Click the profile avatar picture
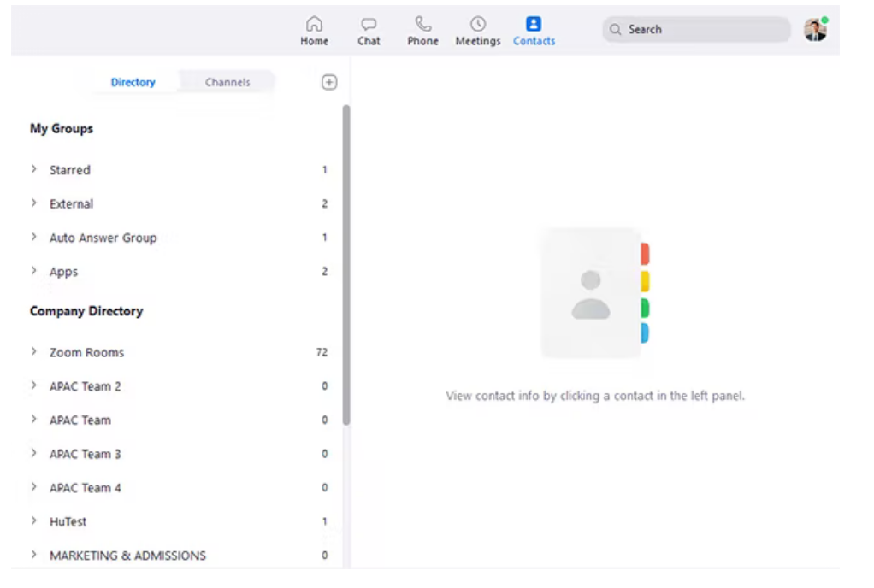This screenshot has height=588, width=874. pos(816,30)
